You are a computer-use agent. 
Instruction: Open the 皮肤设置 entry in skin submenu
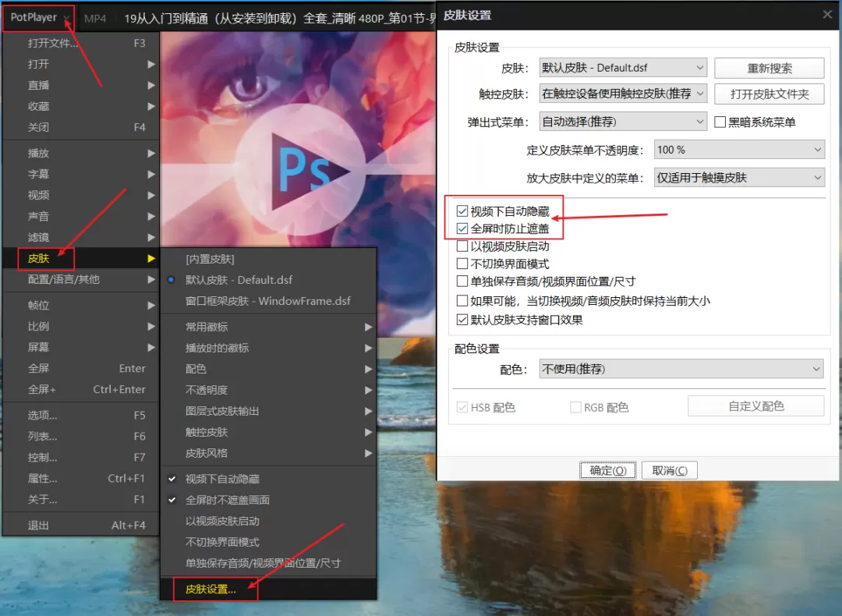(212, 589)
